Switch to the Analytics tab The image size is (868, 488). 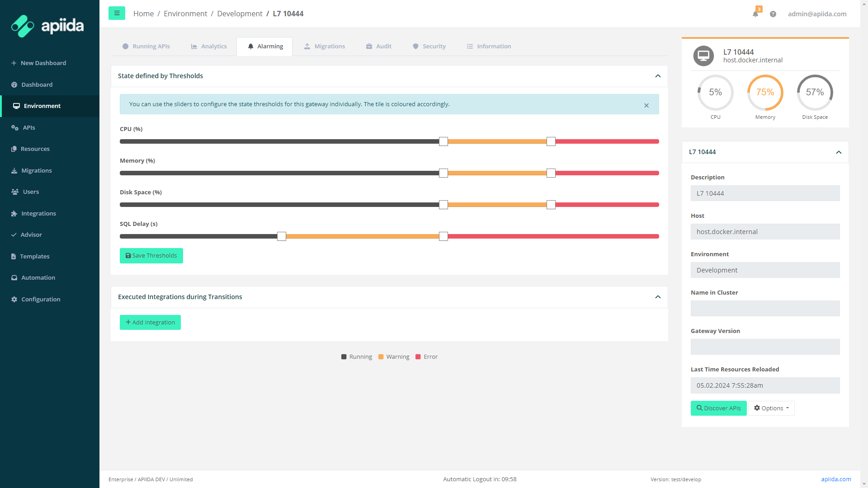click(209, 46)
